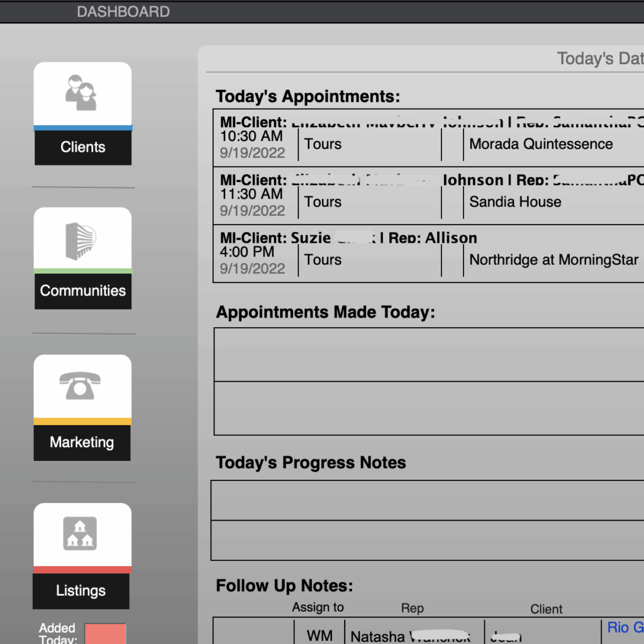Screen dimensions: 644x644
Task: Select the Clients label button
Action: [82, 147]
